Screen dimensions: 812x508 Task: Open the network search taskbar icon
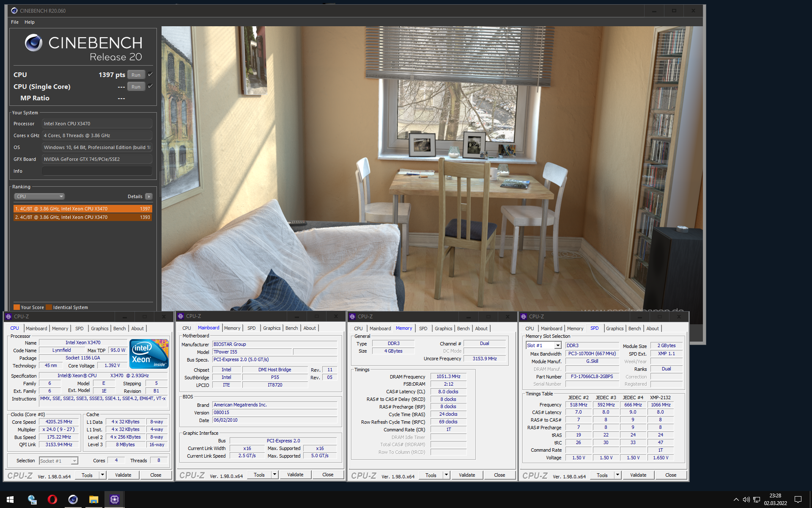coord(32,500)
